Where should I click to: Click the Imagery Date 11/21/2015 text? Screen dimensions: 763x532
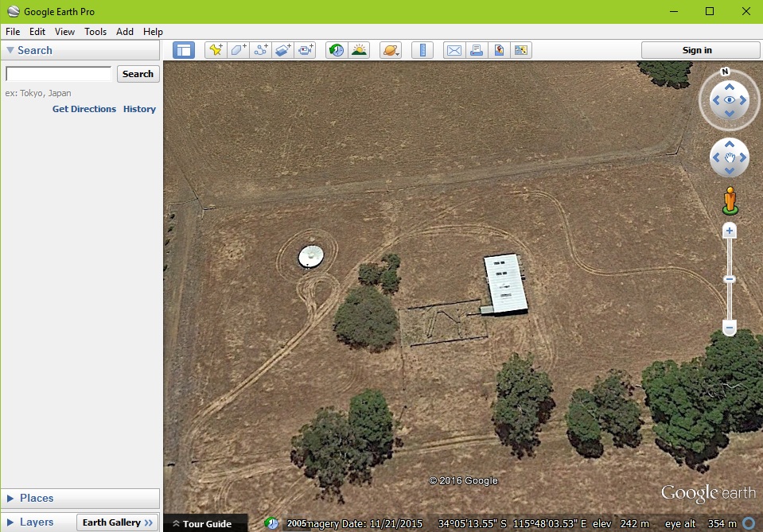pyautogui.click(x=365, y=524)
